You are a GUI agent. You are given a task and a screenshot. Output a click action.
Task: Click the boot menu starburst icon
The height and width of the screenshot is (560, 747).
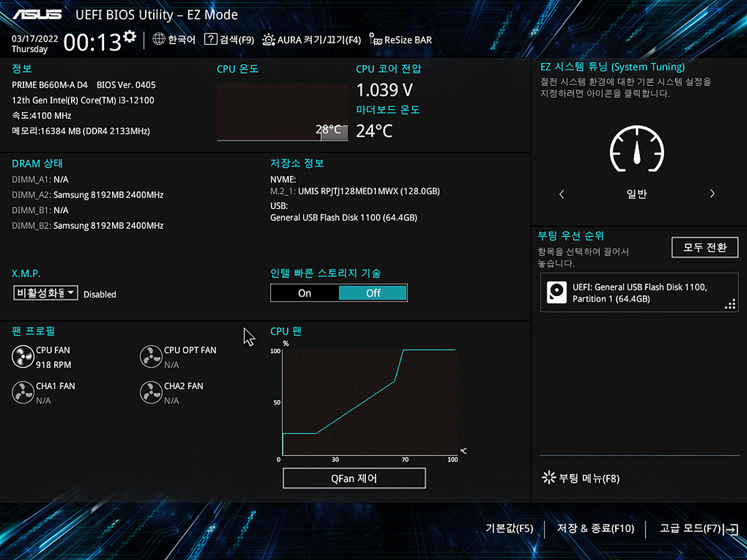549,478
